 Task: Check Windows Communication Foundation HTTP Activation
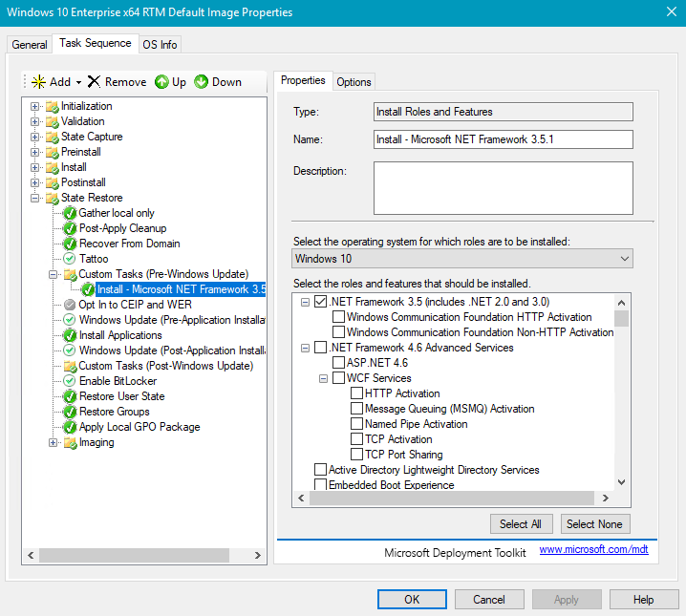[x=338, y=317]
